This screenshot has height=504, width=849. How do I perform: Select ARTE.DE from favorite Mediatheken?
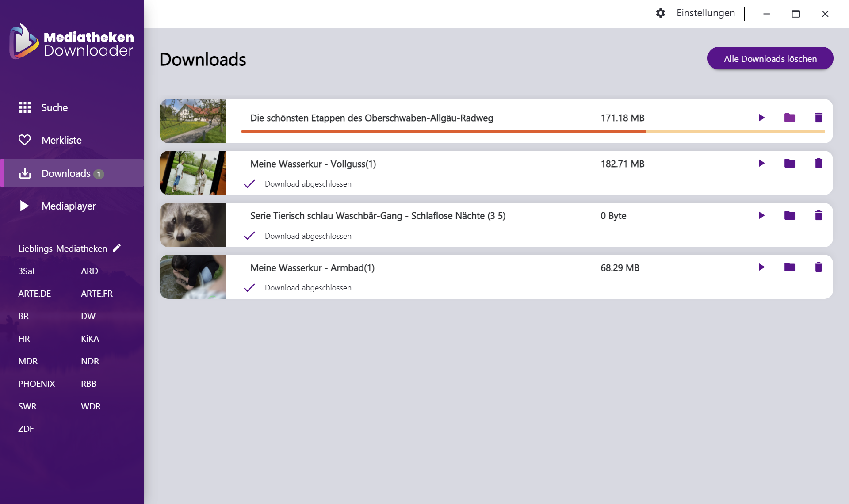[34, 294]
